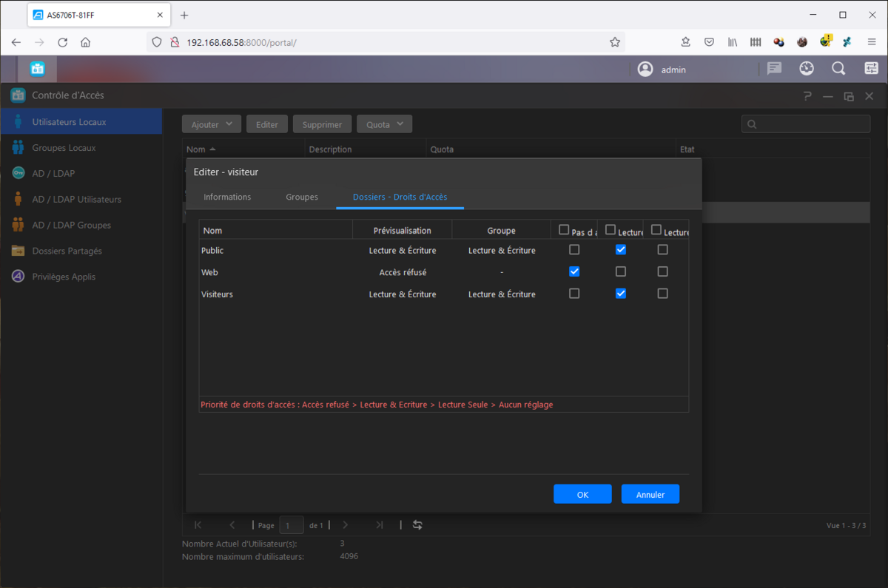This screenshot has height=588, width=888.
Task: Select Utilisateurs Locaux in the sidebar
Action: click(81, 121)
